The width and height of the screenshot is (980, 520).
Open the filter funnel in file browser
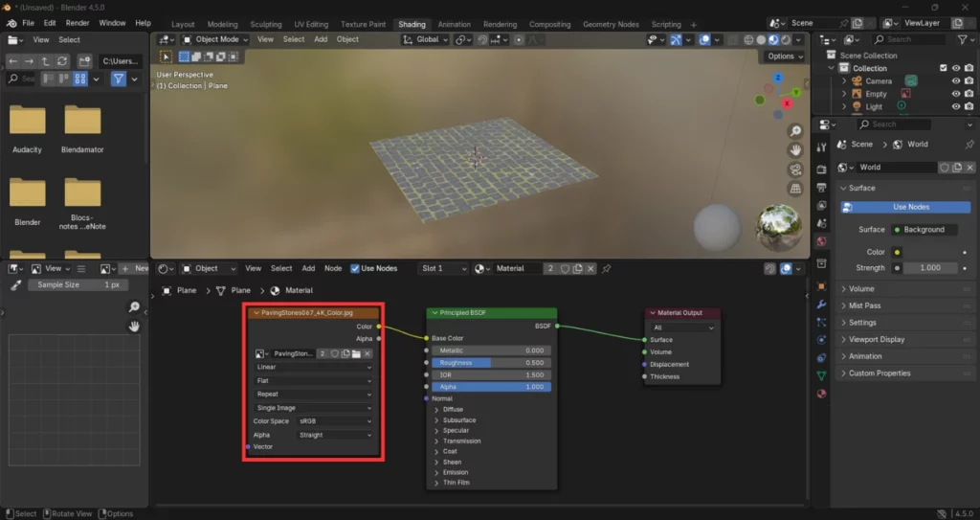[x=119, y=79]
